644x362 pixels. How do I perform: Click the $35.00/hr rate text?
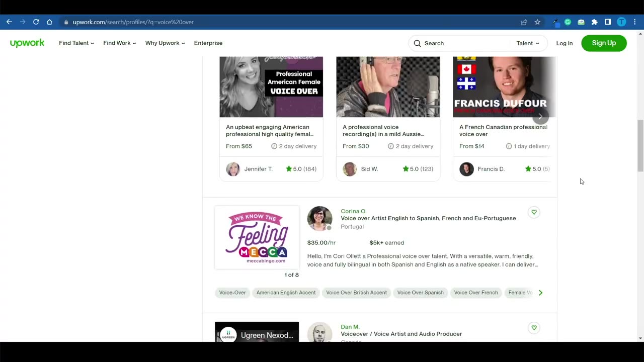(321, 243)
